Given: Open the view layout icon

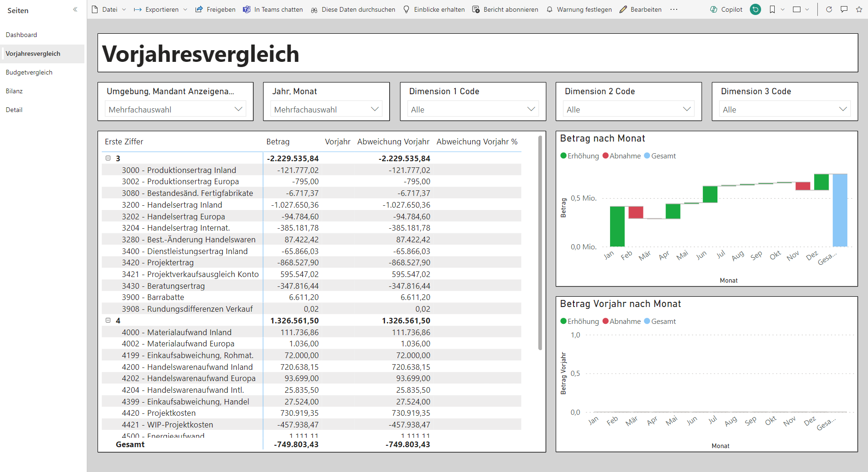Looking at the screenshot, I should 797,9.
